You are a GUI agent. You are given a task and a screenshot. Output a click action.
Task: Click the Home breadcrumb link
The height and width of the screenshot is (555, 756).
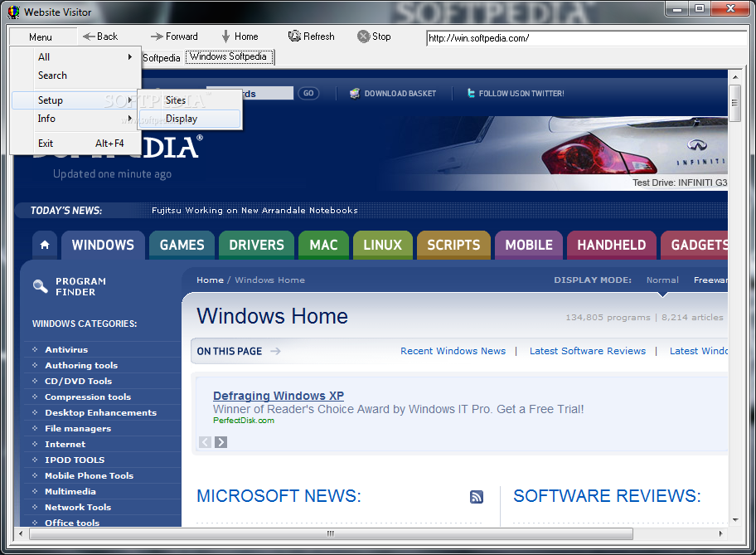click(211, 280)
